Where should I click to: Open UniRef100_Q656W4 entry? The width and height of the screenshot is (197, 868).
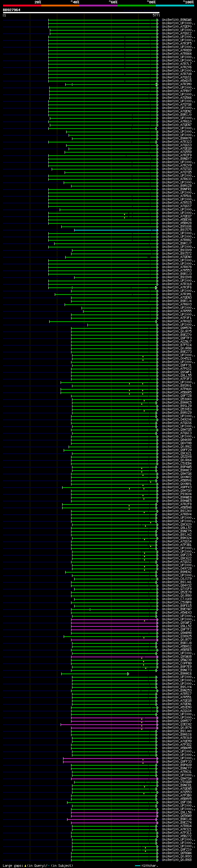click(x=177, y=853)
